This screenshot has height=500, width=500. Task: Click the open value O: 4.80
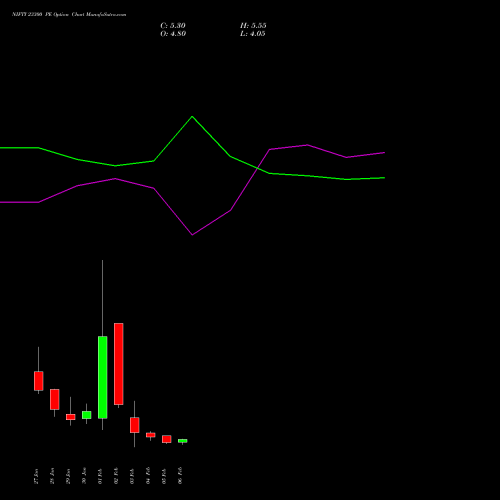coord(173,34)
